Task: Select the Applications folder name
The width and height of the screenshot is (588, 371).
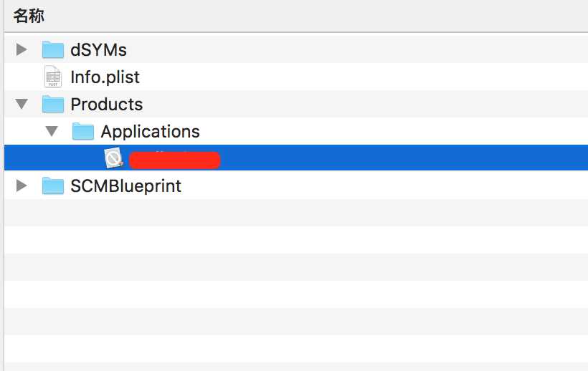Action: pyautogui.click(x=150, y=131)
